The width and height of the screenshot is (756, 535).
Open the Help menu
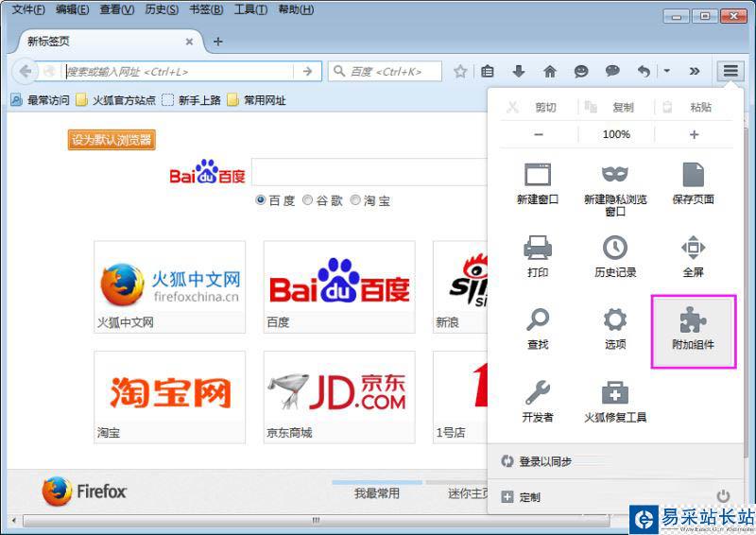tap(296, 9)
